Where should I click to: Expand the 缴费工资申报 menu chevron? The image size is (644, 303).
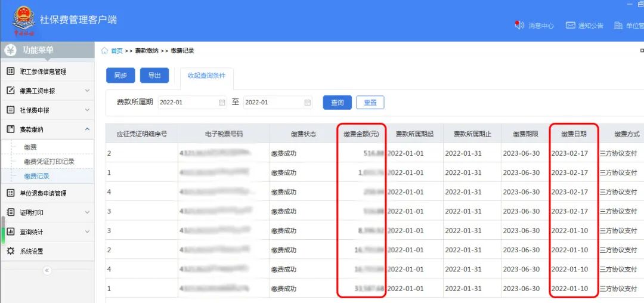click(x=87, y=91)
